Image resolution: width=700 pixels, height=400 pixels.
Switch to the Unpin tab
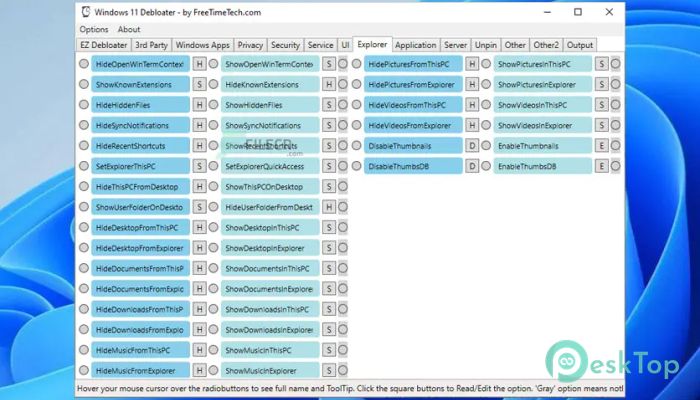[x=485, y=45]
